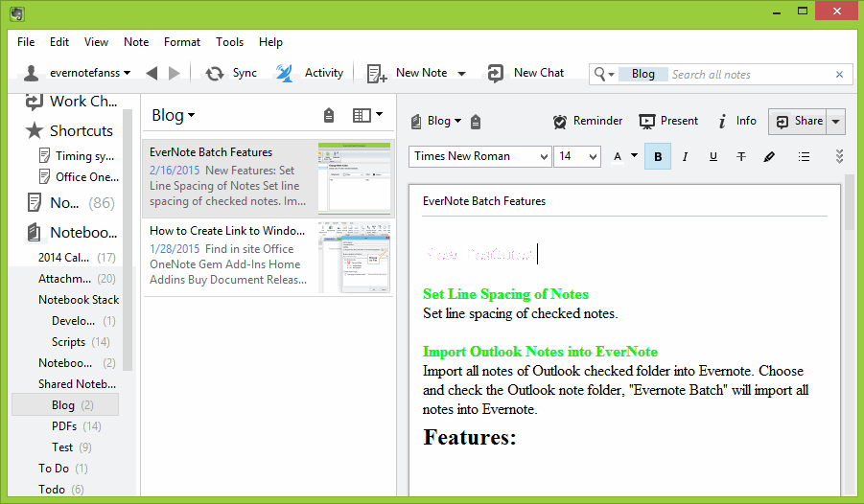Screen dimensions: 864x504
Task: Open the Timing sy... shortcut note
Action: pos(77,156)
